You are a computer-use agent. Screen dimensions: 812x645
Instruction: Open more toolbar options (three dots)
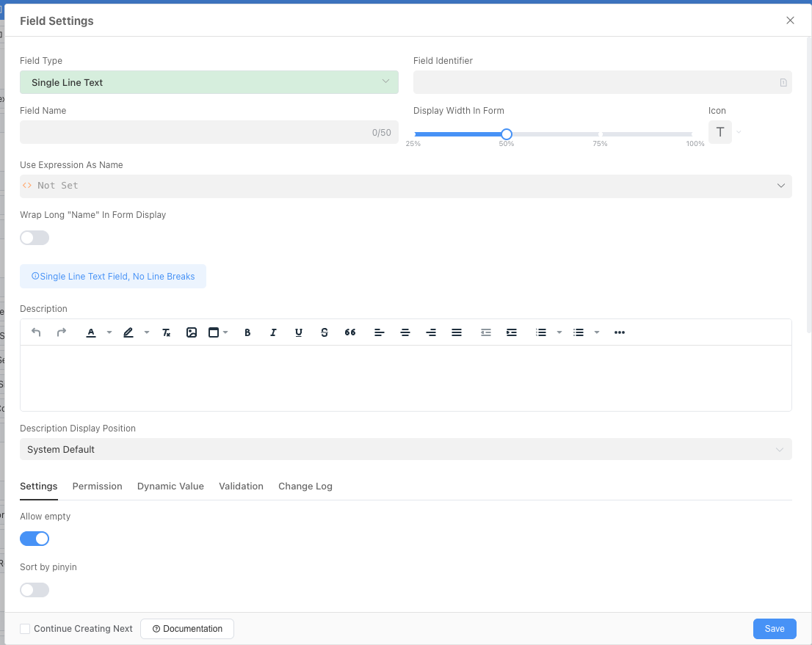click(x=620, y=332)
